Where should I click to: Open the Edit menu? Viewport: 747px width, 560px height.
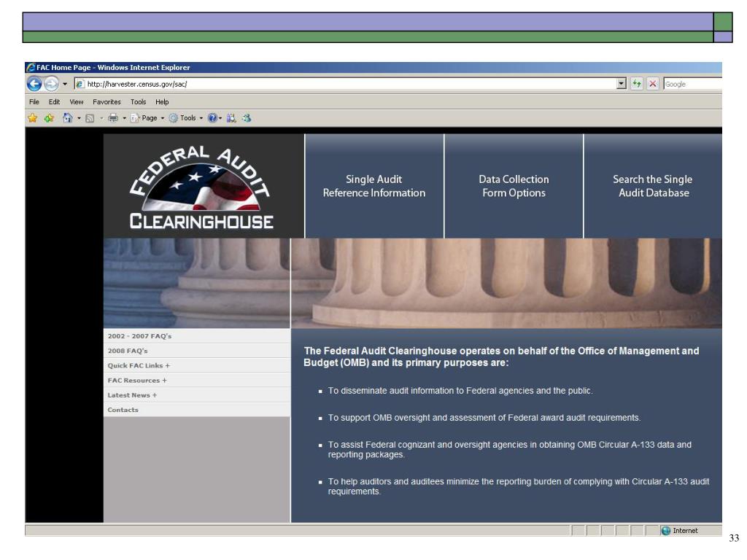(54, 102)
